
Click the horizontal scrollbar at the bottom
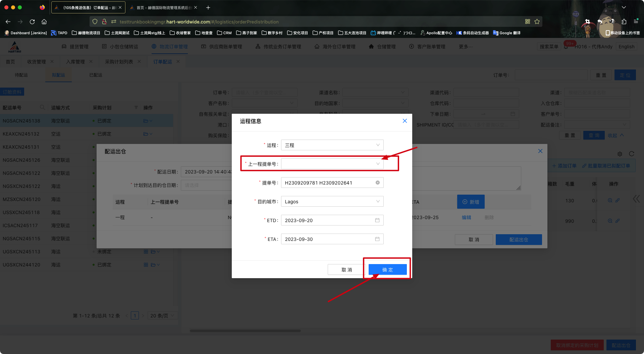(245, 331)
